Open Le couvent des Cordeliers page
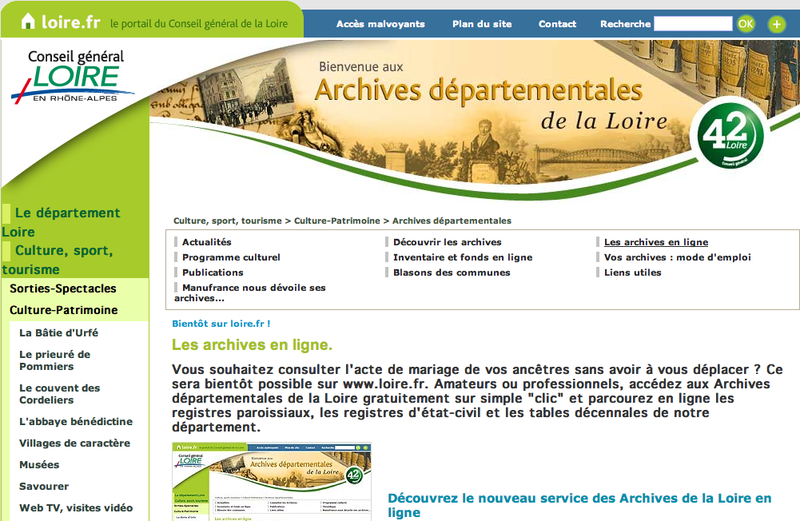Viewport: 800px width, 521px height. [60, 394]
